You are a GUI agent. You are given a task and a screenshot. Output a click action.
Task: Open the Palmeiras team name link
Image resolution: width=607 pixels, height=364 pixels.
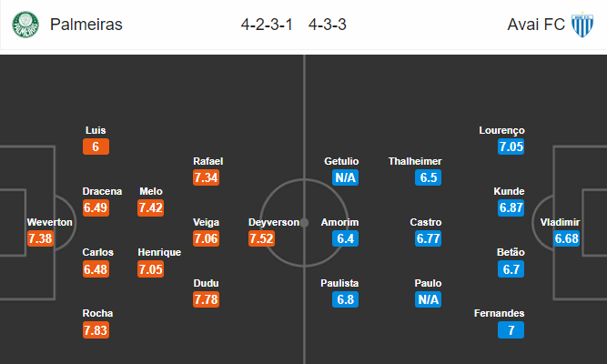pyautogui.click(x=86, y=25)
